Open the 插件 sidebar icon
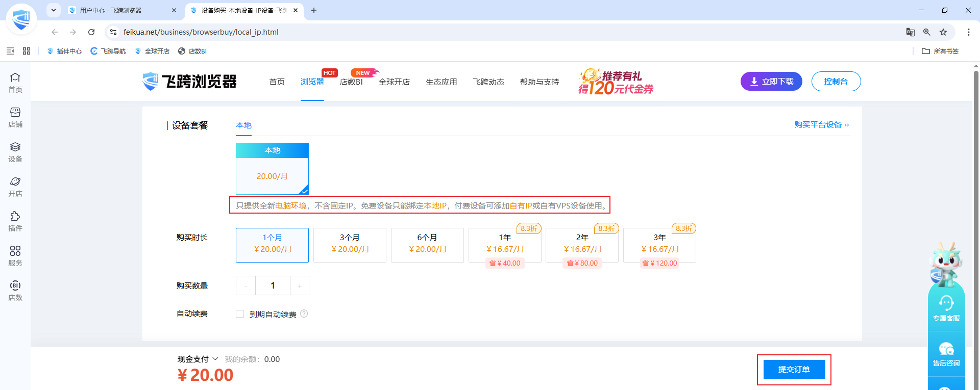980x390 pixels. coord(15,221)
